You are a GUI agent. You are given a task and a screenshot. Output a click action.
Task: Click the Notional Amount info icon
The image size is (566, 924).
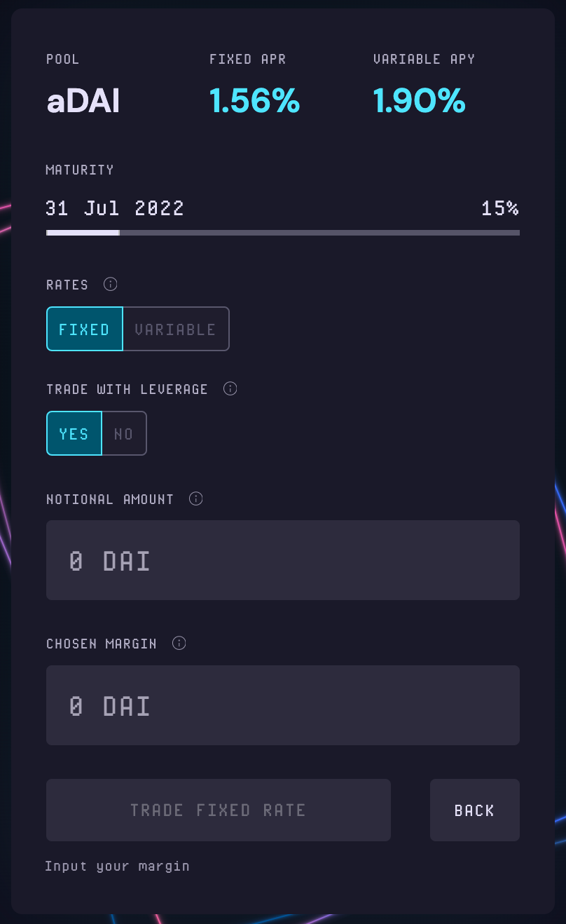click(x=196, y=498)
